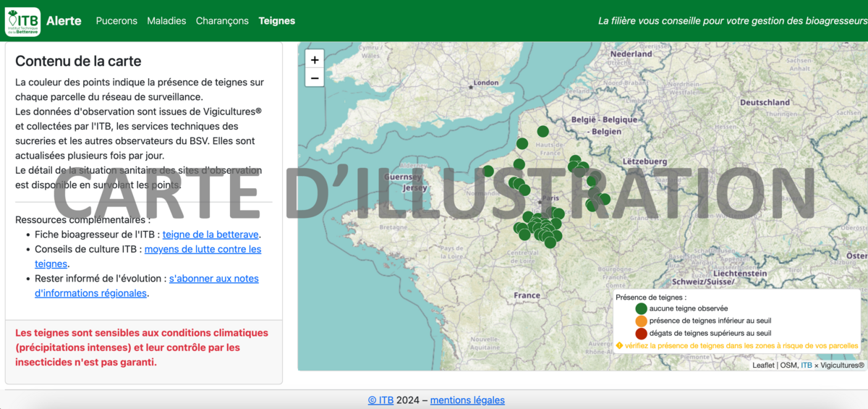868x409 pixels.
Task: Zoom out on the map
Action: (315, 78)
